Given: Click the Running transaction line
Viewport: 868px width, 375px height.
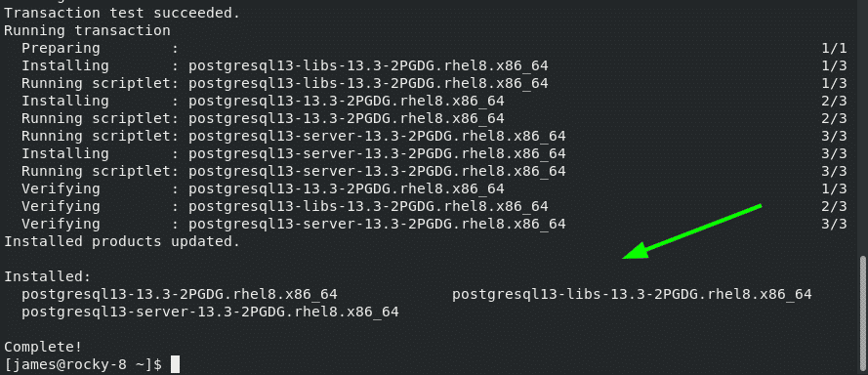Looking at the screenshot, I should 87,30.
